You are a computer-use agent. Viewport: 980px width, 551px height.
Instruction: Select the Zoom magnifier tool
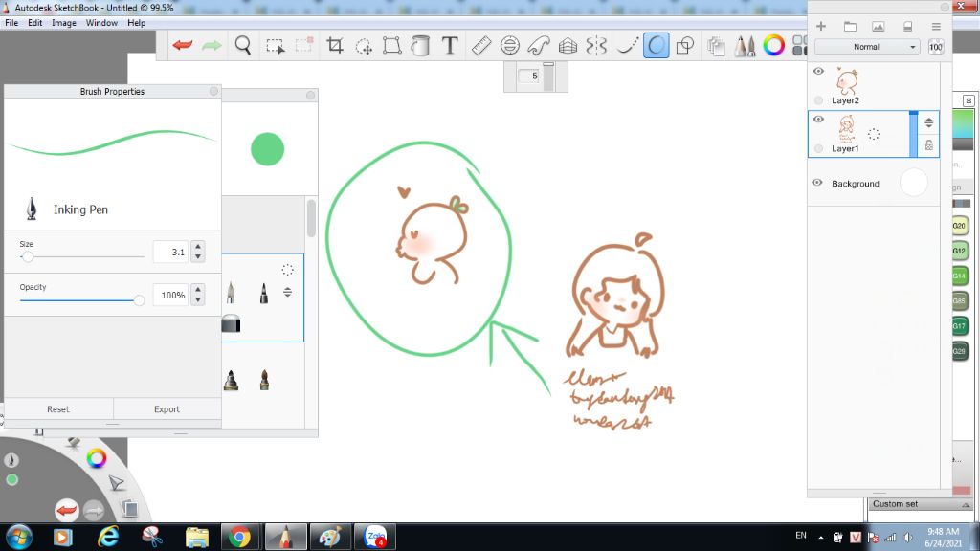242,46
